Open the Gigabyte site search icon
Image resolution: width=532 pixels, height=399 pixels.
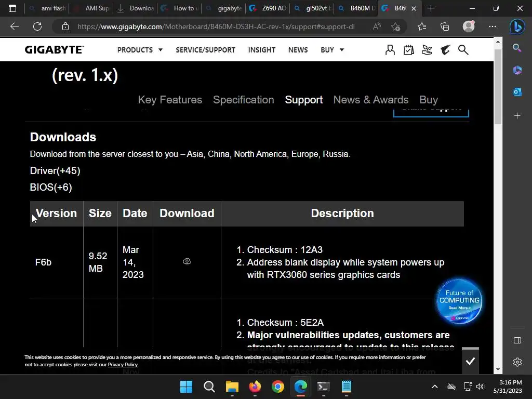(463, 50)
